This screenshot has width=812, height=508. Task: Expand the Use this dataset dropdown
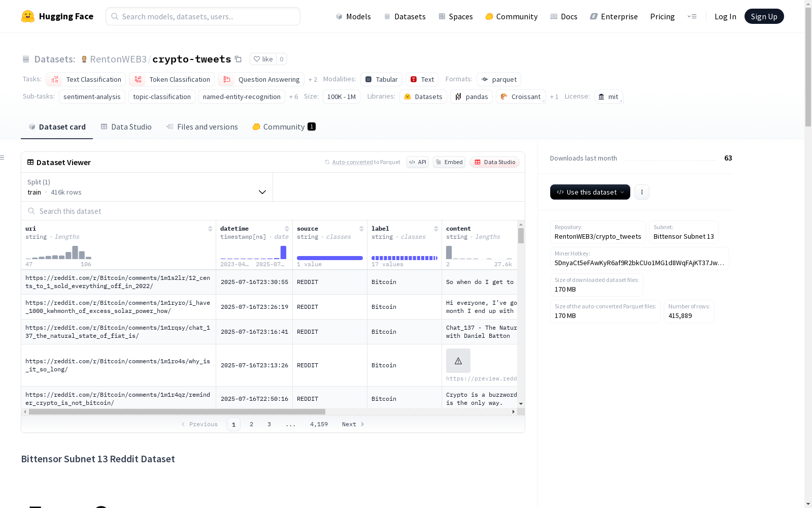[x=590, y=192]
